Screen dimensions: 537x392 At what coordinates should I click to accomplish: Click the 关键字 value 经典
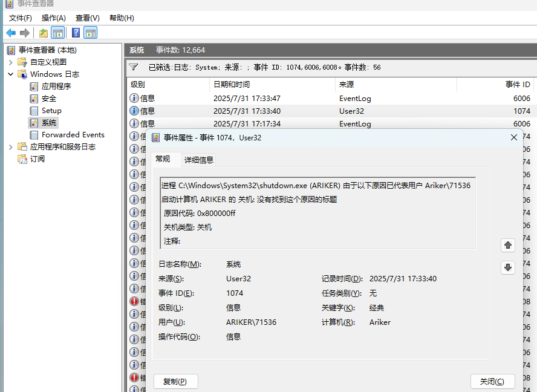point(376,308)
